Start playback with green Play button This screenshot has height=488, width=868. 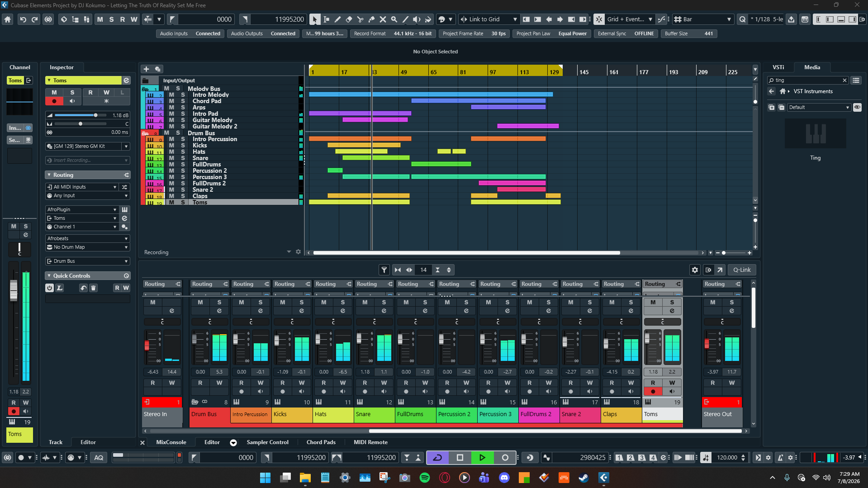[482, 458]
